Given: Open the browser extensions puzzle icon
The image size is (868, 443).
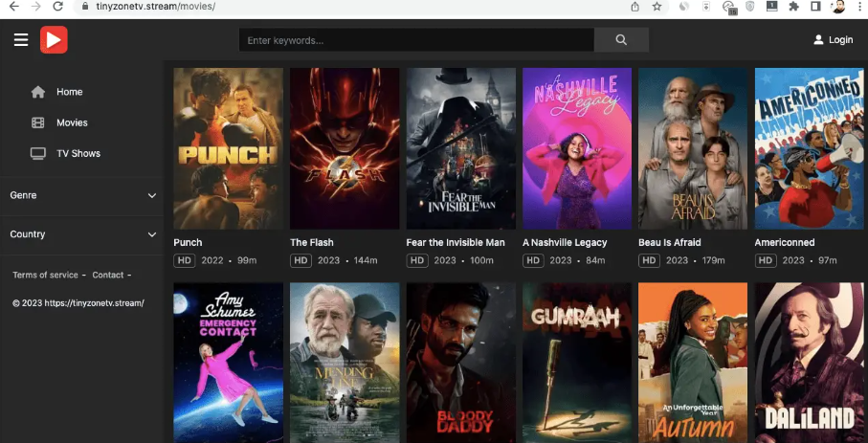Looking at the screenshot, I should pos(793,7).
